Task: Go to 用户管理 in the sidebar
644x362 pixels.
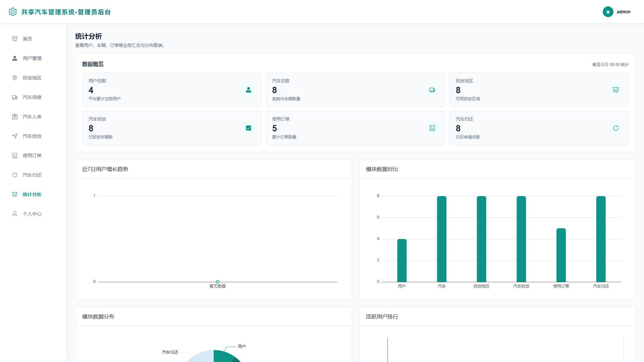Action: point(34,58)
